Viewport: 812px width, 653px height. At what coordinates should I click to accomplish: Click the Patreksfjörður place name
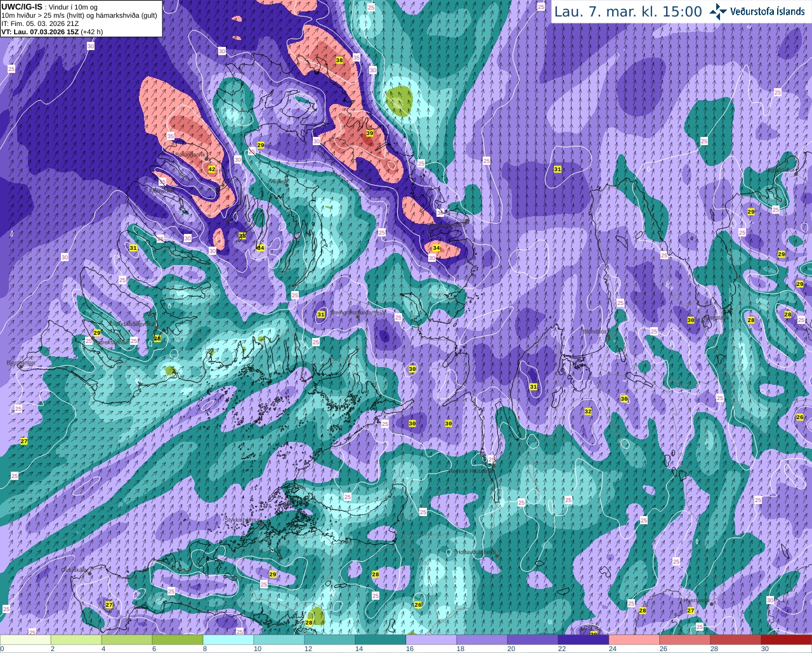click(x=110, y=342)
